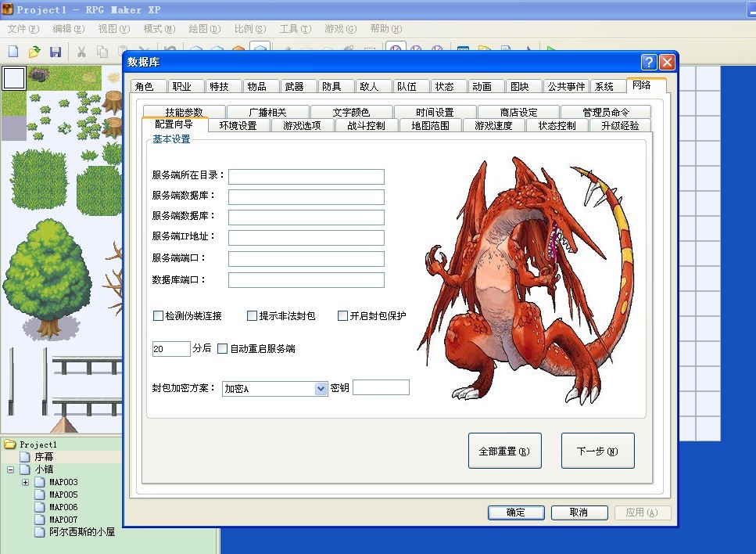Switch to the 状态 tab
Screen dimensions: 756x554
pos(449,86)
